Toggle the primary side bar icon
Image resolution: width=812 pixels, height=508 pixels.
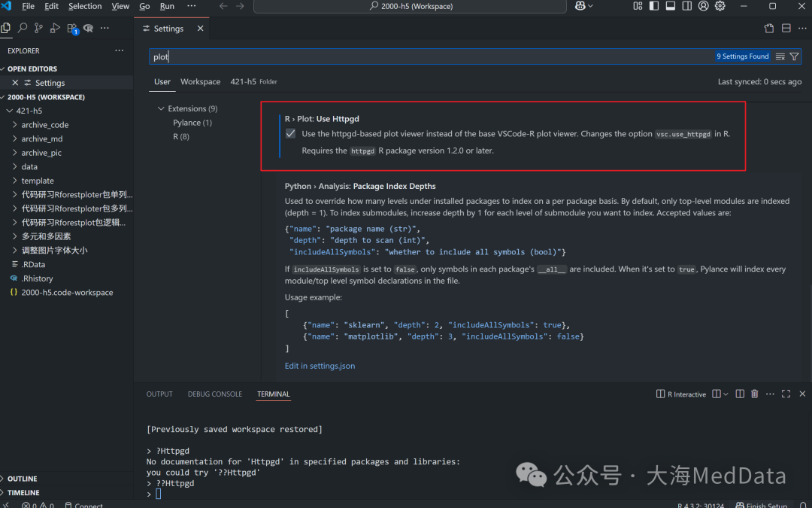[654, 6]
